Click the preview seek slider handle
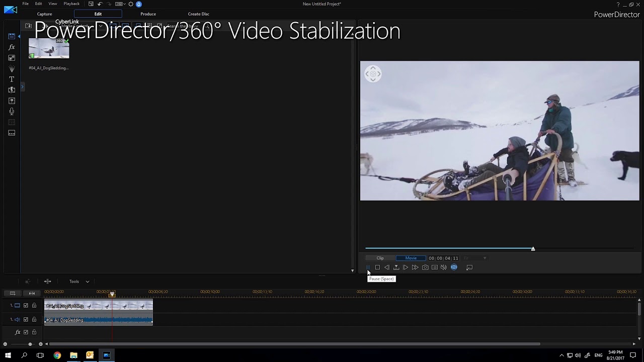 point(533,248)
